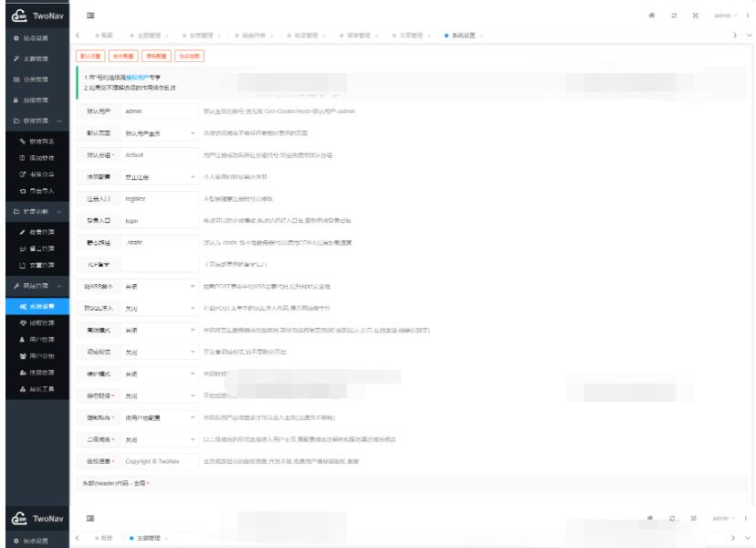756x548 pixels.
Task: Click the TwoNav logo in the sidebar
Action: 41,14
